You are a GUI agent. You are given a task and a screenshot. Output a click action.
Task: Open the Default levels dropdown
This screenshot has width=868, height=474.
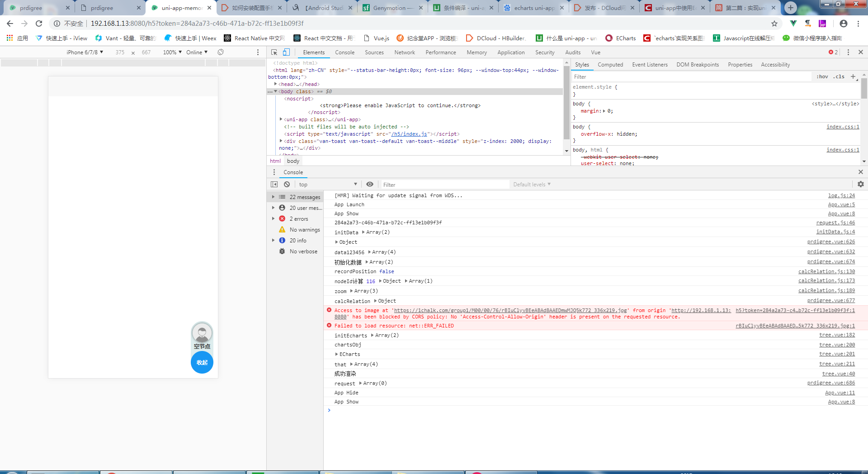[532, 185]
